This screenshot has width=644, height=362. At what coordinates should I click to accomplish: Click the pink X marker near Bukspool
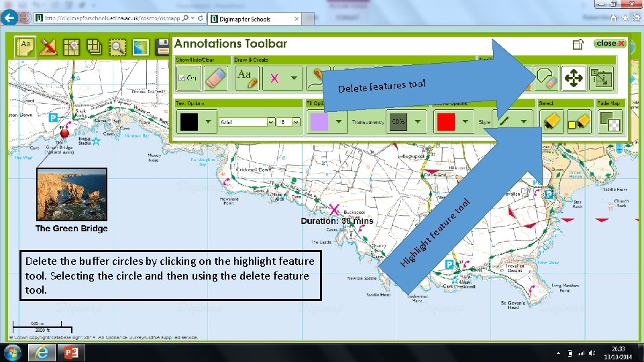334,209
